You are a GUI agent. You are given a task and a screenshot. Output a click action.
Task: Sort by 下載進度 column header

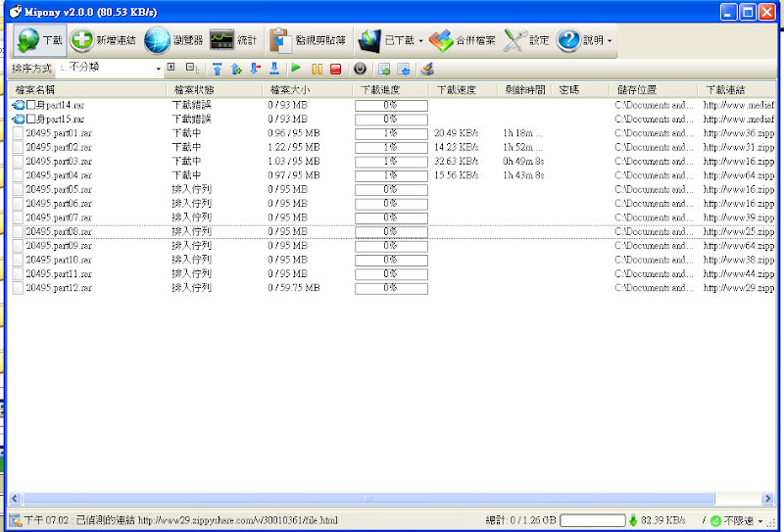tap(391, 89)
